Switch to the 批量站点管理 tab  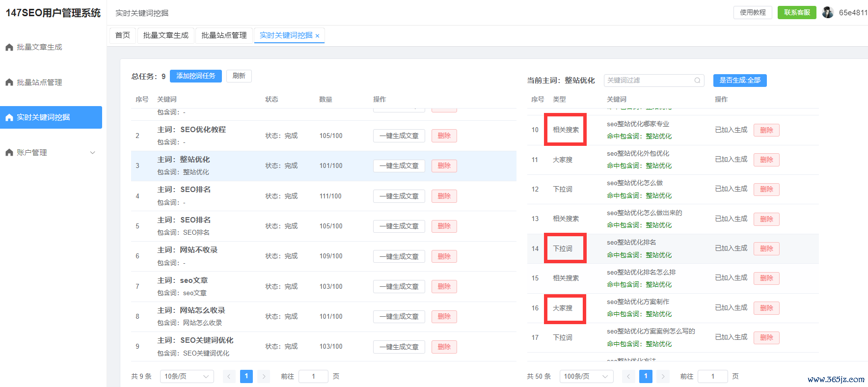(x=224, y=35)
